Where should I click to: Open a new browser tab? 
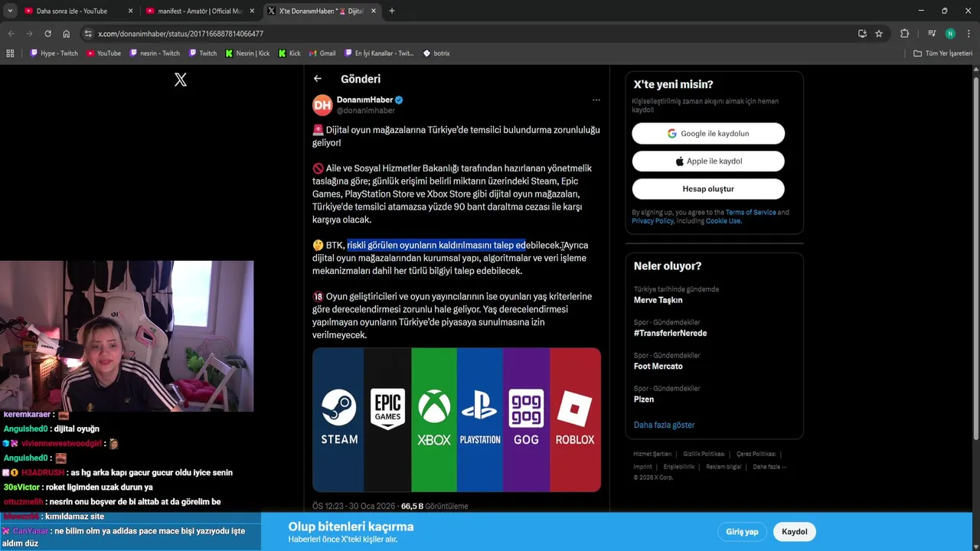click(x=391, y=11)
